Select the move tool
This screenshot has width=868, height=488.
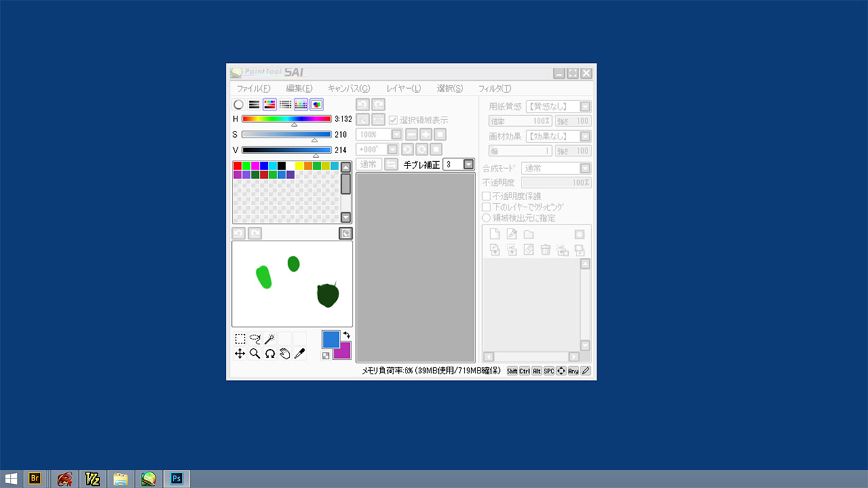click(x=240, y=353)
